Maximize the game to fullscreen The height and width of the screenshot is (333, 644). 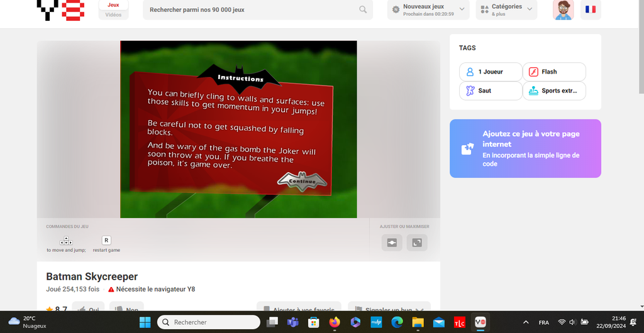(x=417, y=243)
